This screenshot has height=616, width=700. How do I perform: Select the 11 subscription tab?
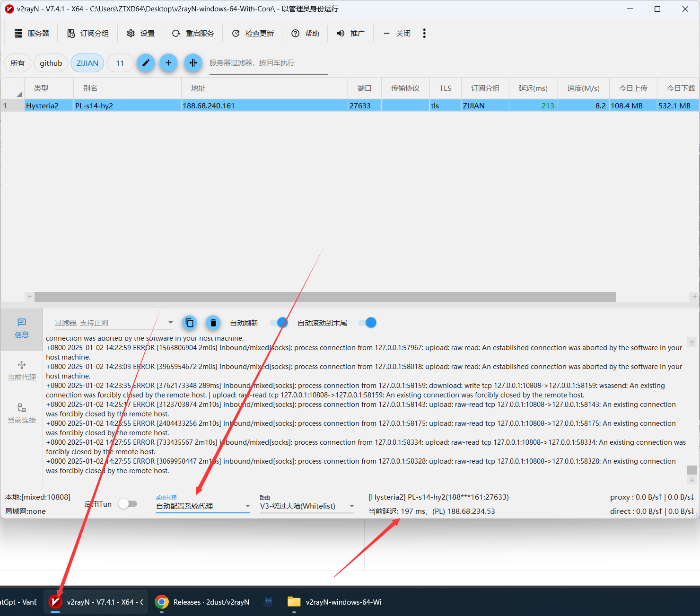tap(120, 63)
